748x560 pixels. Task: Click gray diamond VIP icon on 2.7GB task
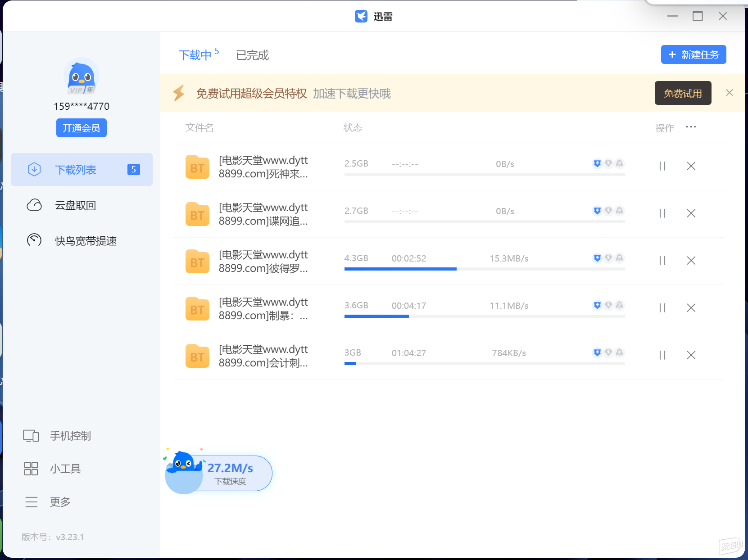(x=608, y=211)
